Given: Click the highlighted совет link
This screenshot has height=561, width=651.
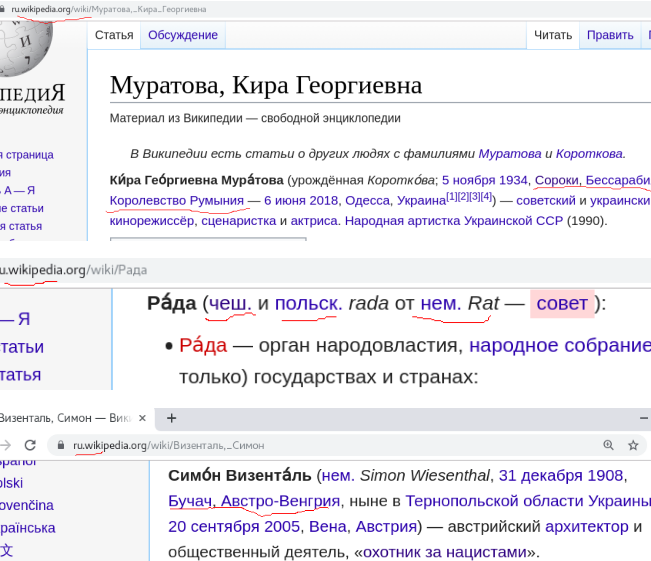Looking at the screenshot, I should (562, 303).
